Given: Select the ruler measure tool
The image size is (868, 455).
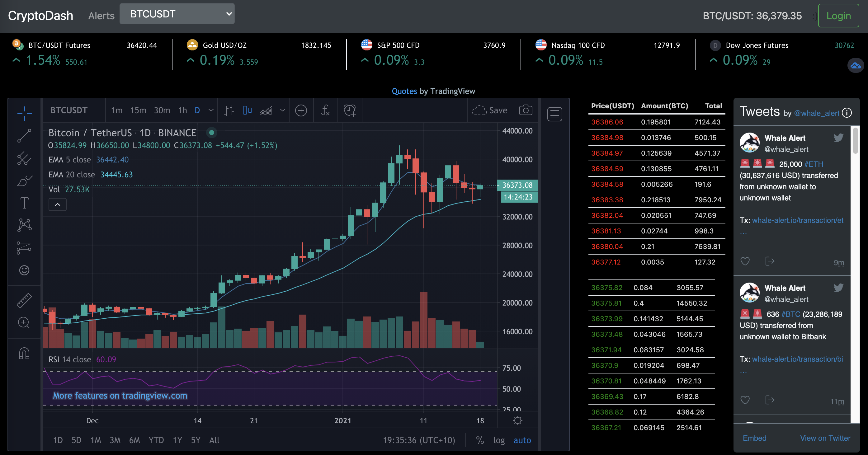Looking at the screenshot, I should (x=24, y=300).
